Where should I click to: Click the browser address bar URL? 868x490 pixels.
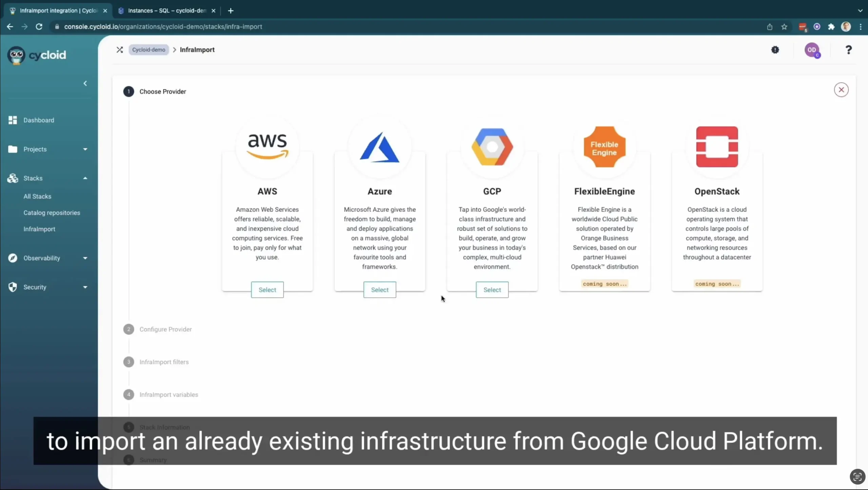[163, 27]
